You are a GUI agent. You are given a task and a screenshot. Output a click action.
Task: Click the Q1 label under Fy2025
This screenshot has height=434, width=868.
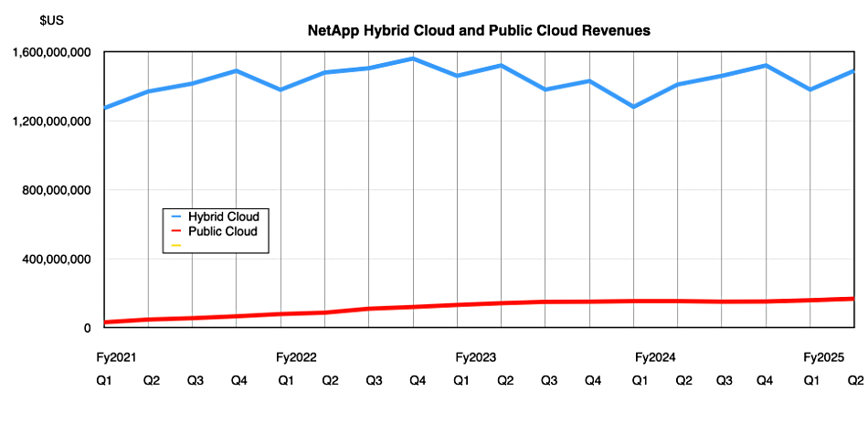click(811, 381)
